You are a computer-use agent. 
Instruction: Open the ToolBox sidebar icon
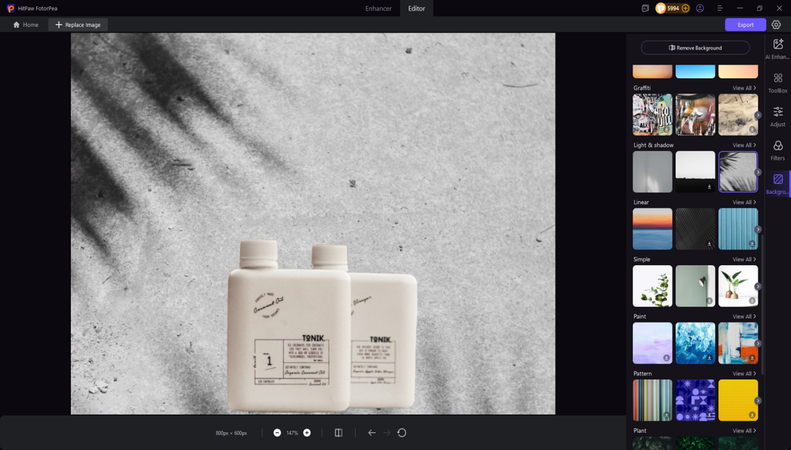pos(778,78)
